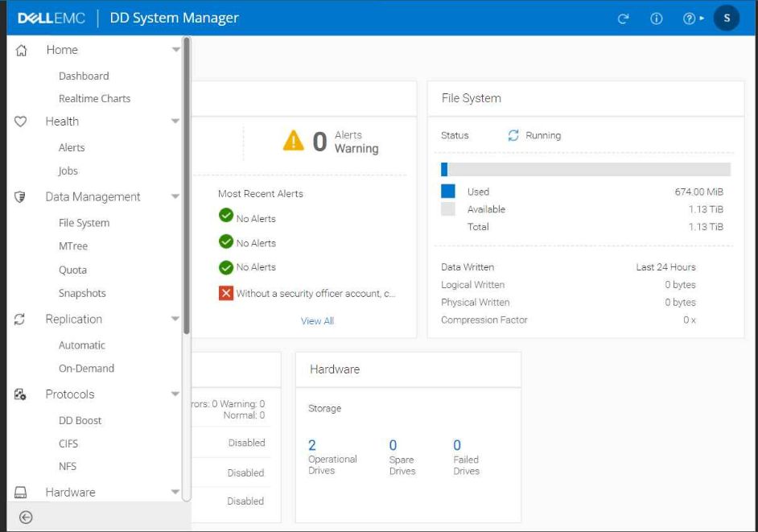
Task: Click the File System running status icon
Action: tap(513, 135)
